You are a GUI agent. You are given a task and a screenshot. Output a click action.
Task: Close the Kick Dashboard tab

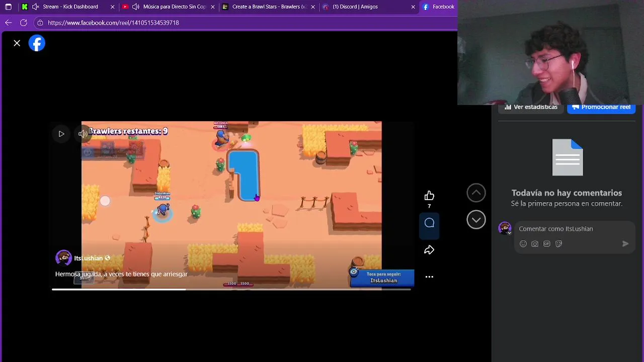tap(113, 7)
